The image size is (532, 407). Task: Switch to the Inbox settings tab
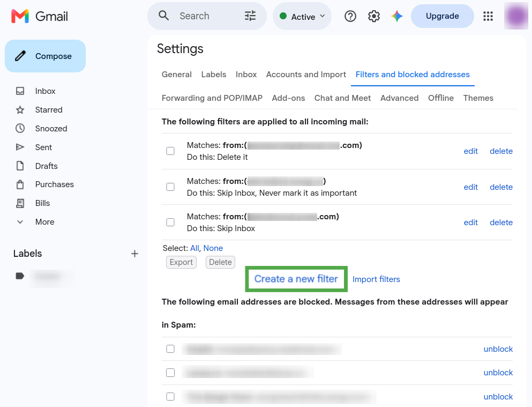(246, 75)
